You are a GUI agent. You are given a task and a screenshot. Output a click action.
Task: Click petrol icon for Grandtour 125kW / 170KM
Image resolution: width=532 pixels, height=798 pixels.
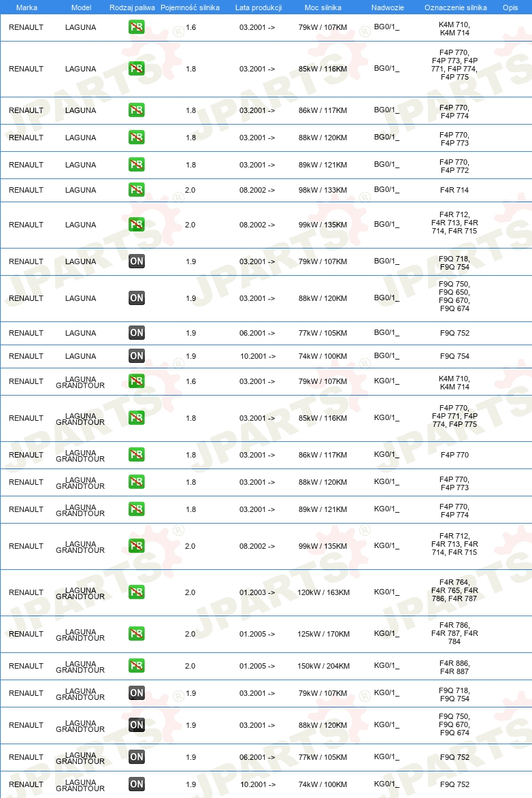pos(136,634)
